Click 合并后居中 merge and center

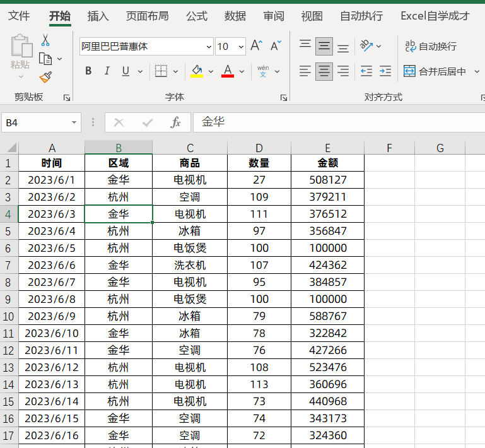[435, 71]
